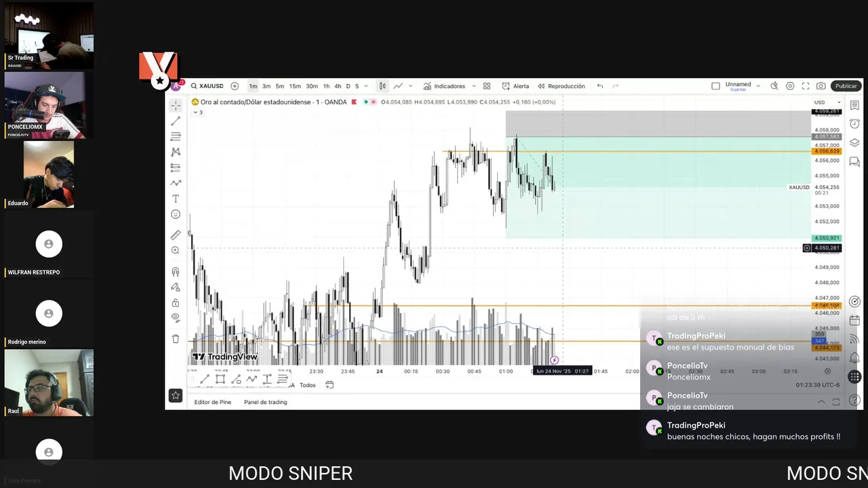868x488 pixels.
Task: Click the green 4.050,921 price label
Action: coord(827,238)
